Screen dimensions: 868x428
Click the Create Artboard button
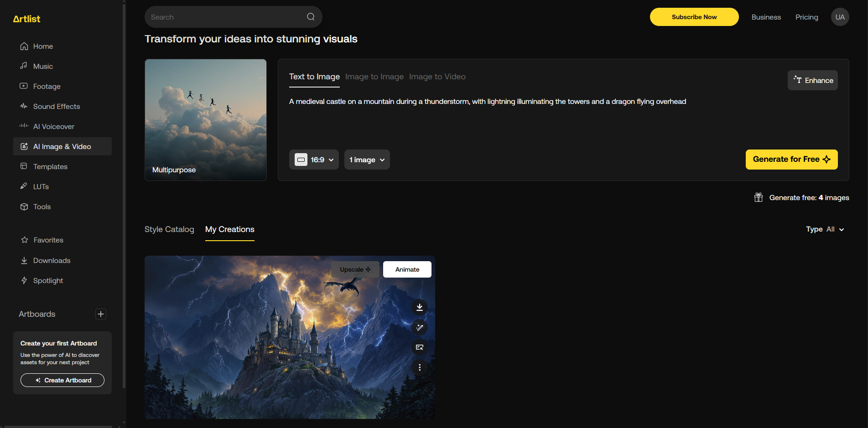tap(62, 380)
